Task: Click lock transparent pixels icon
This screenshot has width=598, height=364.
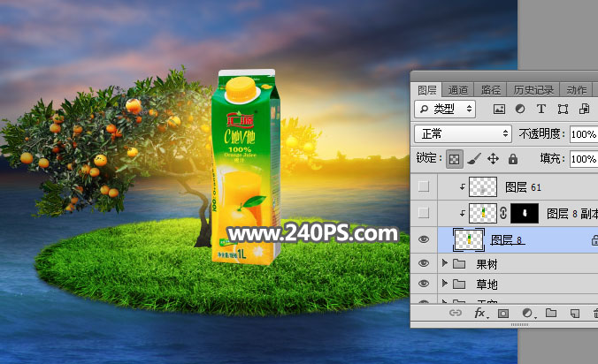Action: tap(453, 159)
